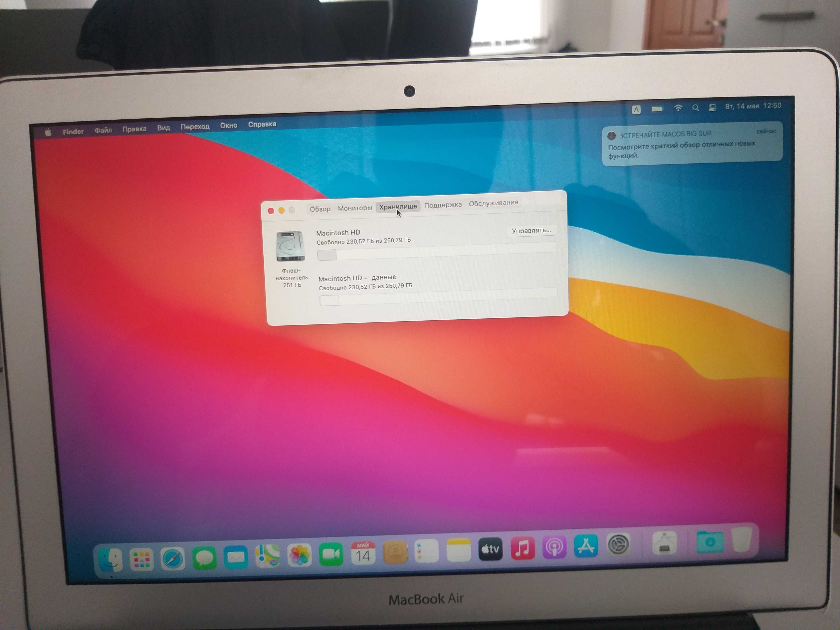
Task: Switch to the Мониторы tab
Action: point(355,208)
